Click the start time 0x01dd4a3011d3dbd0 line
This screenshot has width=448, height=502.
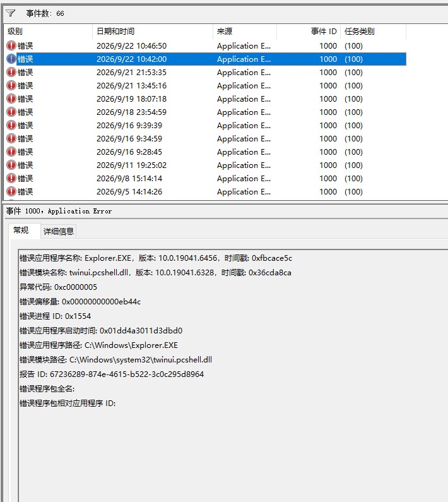[x=101, y=330]
